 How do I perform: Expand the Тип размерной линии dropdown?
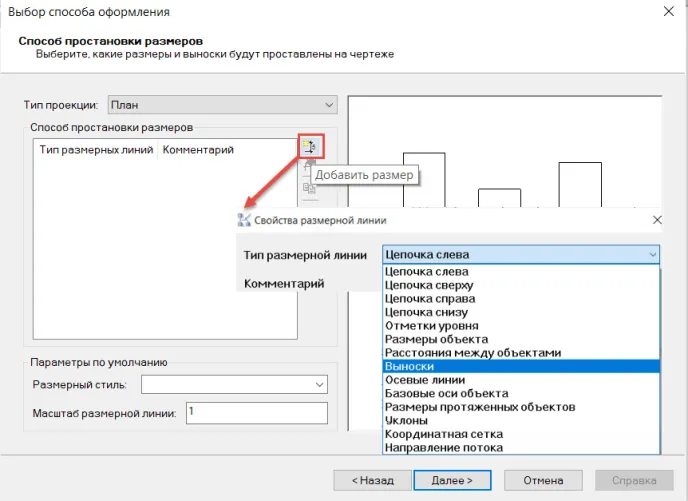[521, 255]
